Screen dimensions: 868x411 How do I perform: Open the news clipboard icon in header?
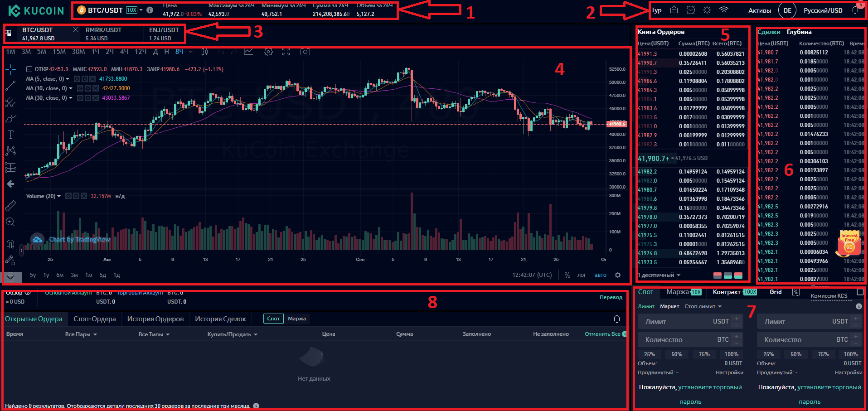[x=674, y=10]
